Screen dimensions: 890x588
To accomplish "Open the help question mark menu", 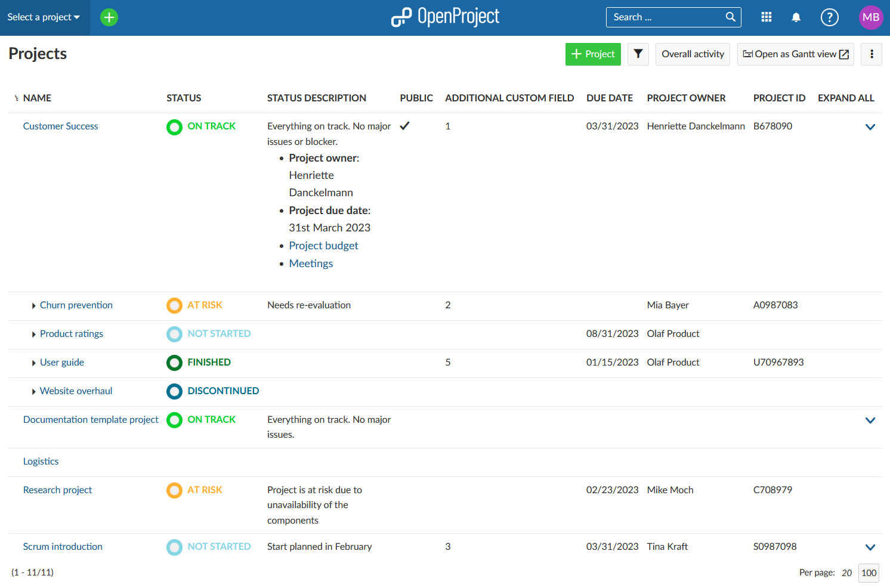I will (829, 17).
